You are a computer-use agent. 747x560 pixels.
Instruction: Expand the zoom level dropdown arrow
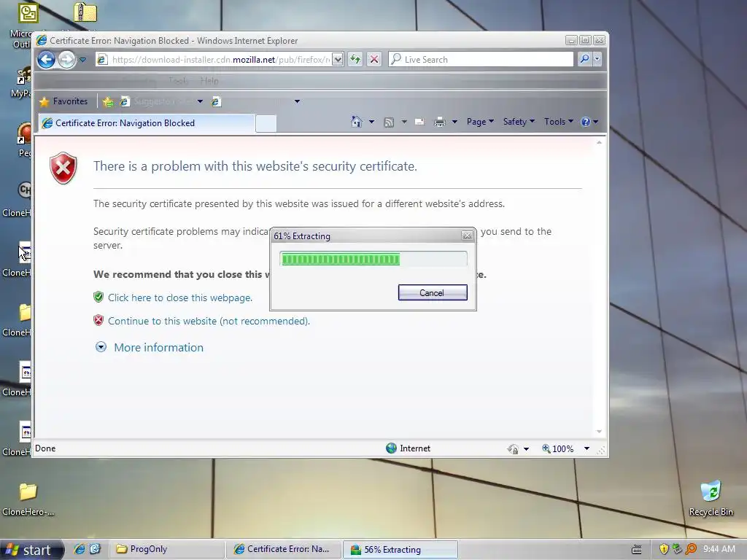pyautogui.click(x=587, y=448)
